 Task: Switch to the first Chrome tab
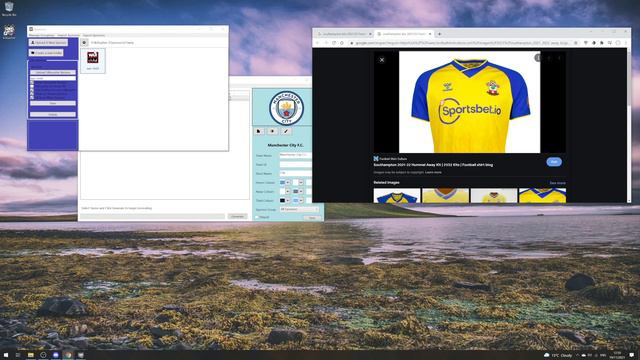coord(344,34)
